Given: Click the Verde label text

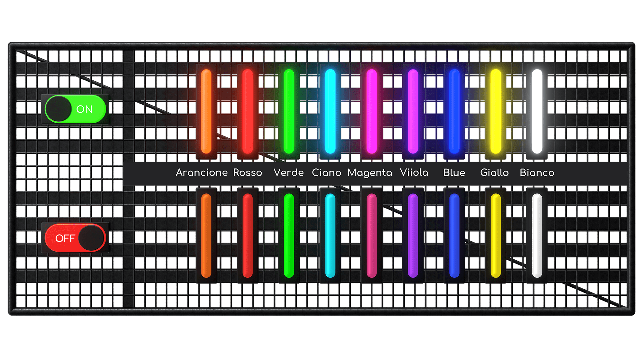Looking at the screenshot, I should tap(289, 173).
